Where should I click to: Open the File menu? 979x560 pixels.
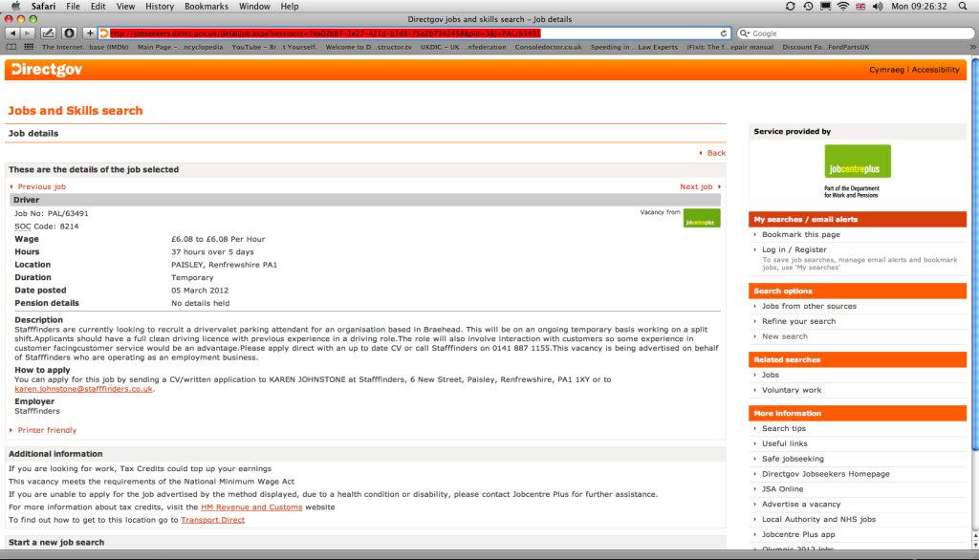pyautogui.click(x=73, y=7)
